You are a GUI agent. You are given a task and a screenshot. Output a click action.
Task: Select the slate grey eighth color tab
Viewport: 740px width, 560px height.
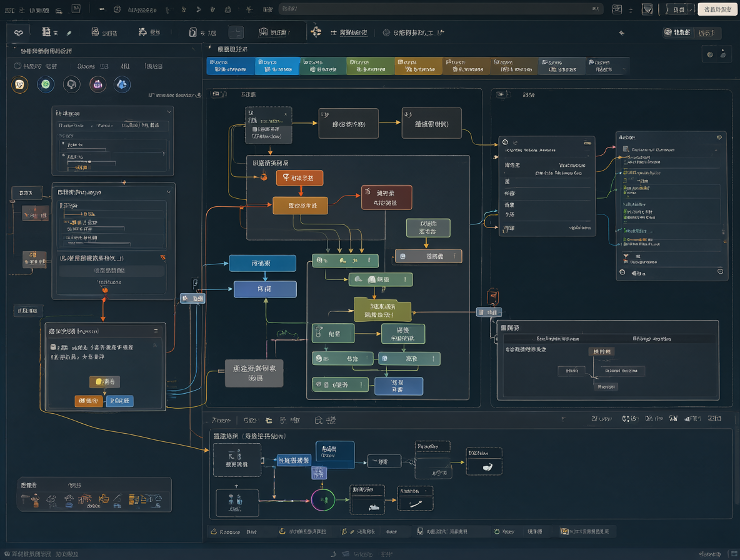(562, 66)
